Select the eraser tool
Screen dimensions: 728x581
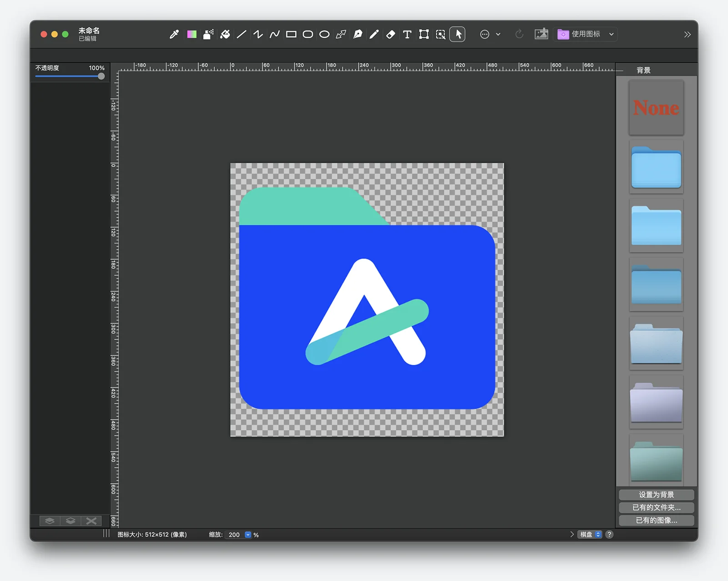pos(391,34)
